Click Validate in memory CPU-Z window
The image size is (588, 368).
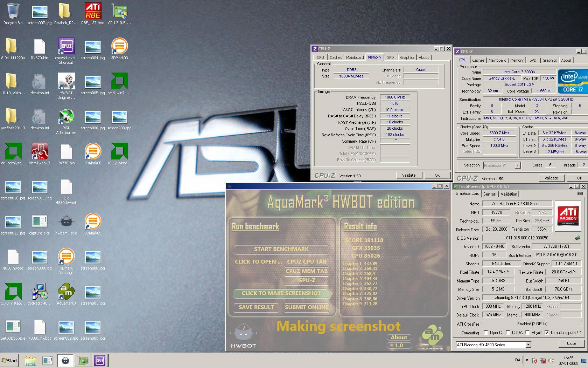coord(409,175)
